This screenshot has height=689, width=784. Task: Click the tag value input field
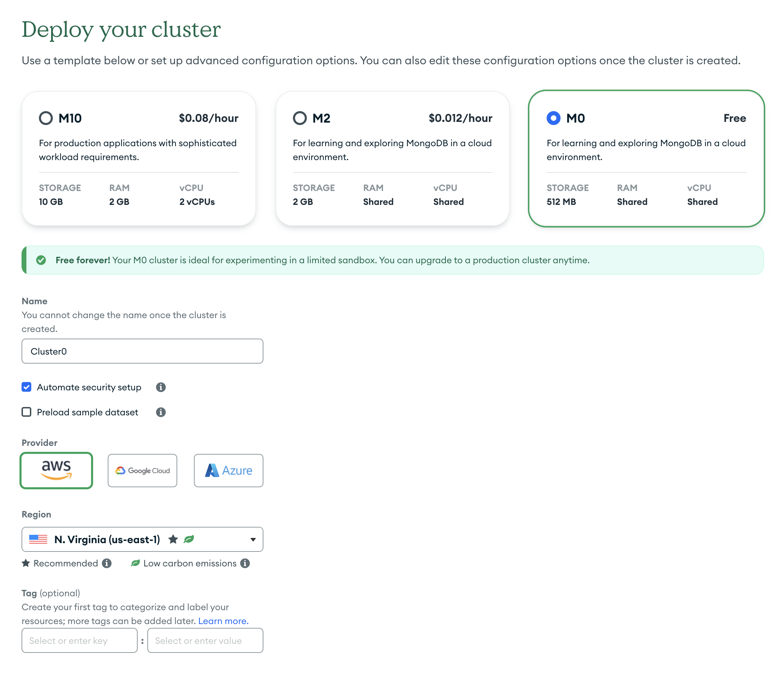205,640
